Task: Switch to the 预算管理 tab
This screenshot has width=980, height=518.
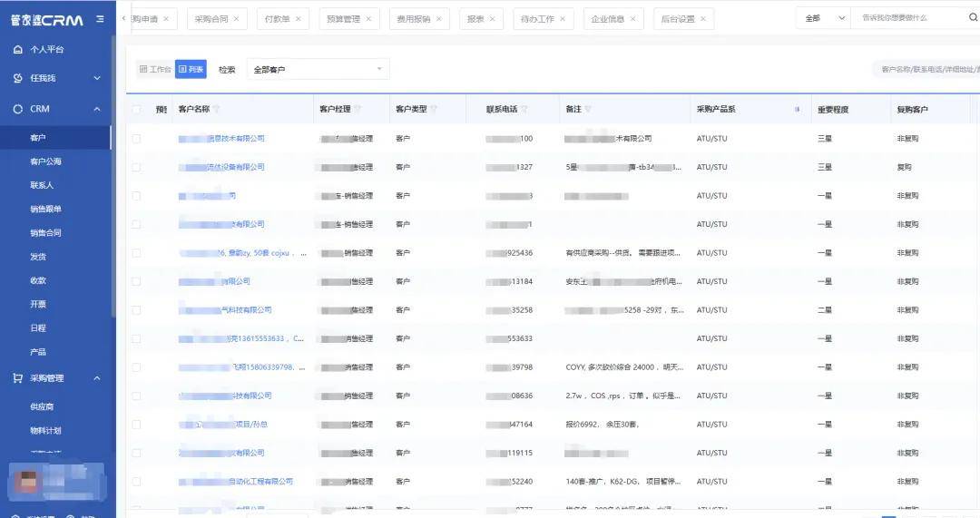Action: [343, 19]
